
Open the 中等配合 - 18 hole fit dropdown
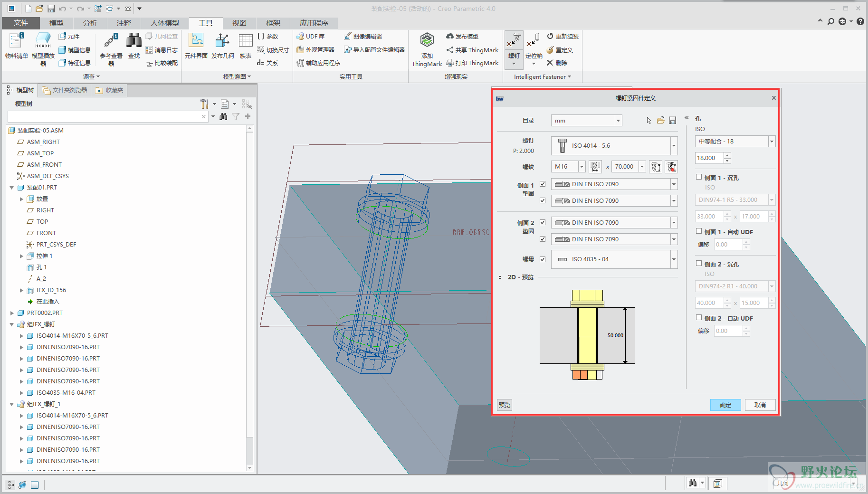pos(772,142)
